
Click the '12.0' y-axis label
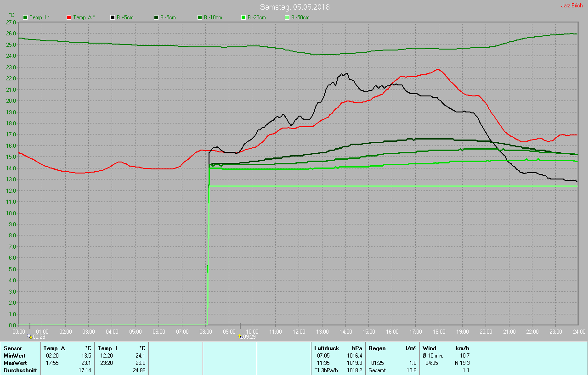pos(11,190)
